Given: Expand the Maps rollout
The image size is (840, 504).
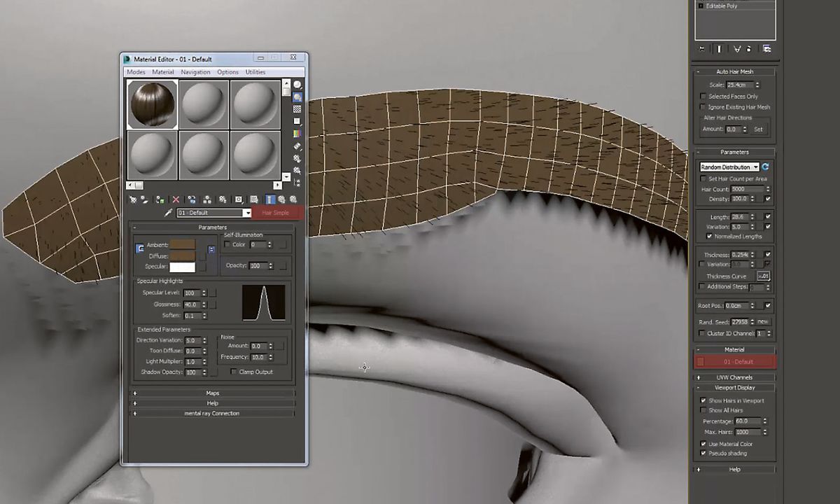Looking at the screenshot, I should click(213, 393).
